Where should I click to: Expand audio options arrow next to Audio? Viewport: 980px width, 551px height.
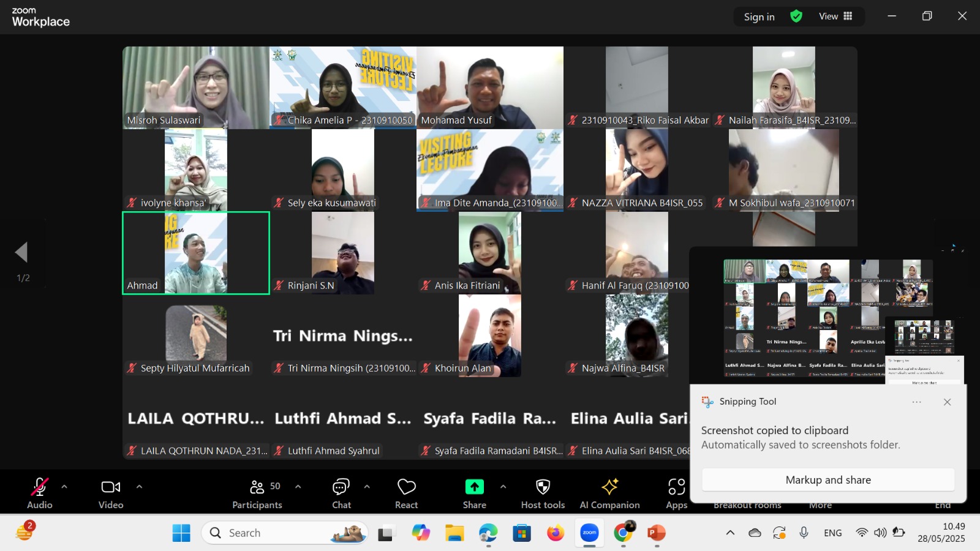point(64,487)
